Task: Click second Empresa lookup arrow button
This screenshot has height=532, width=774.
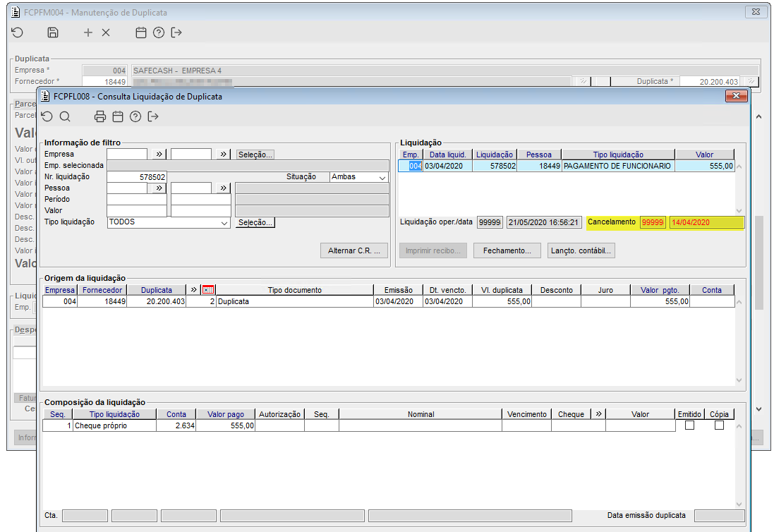Action: click(x=223, y=154)
